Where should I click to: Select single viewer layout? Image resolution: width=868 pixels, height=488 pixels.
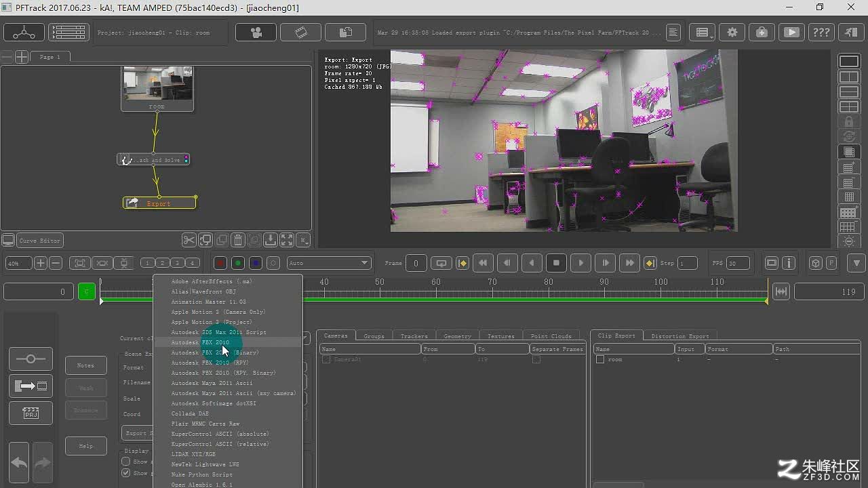point(849,62)
